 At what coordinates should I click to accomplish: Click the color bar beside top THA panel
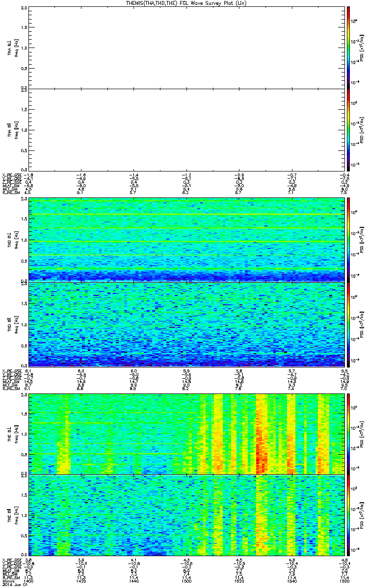348,47
